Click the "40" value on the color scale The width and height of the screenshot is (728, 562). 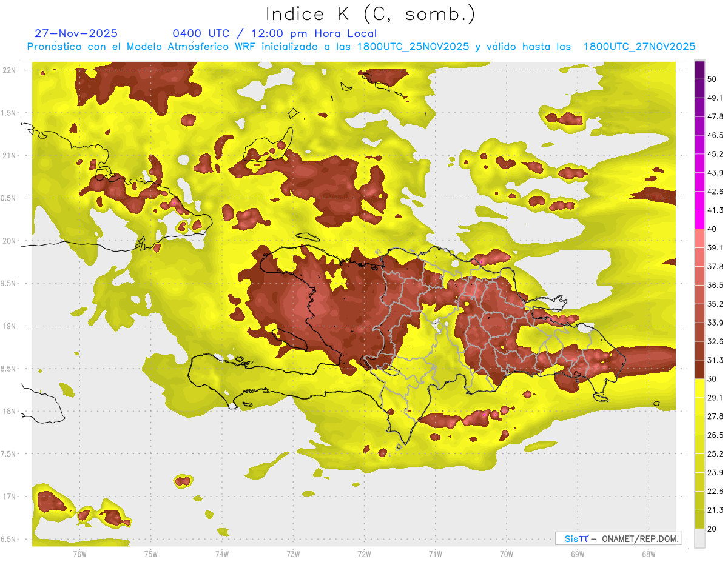[713, 229]
